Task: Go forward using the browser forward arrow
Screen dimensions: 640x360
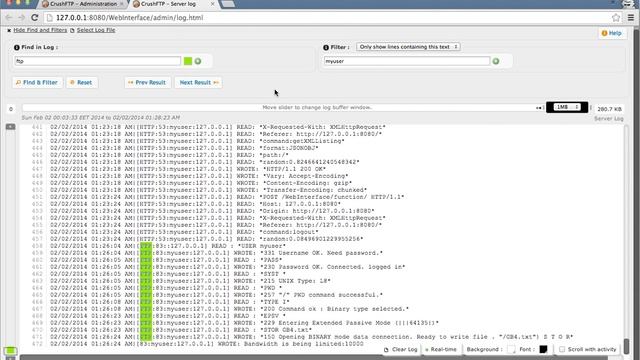Action: [22, 18]
